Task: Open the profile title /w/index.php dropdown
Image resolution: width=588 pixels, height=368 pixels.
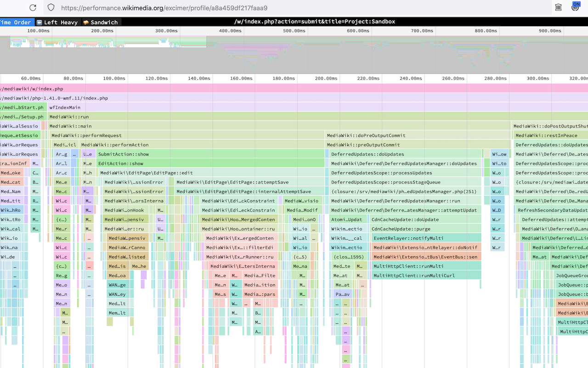Action: [314, 22]
